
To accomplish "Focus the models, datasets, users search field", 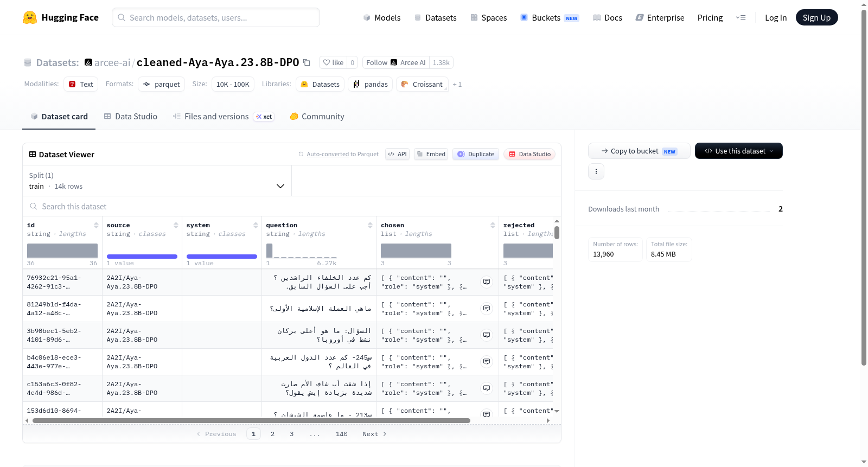I will click(x=216, y=17).
